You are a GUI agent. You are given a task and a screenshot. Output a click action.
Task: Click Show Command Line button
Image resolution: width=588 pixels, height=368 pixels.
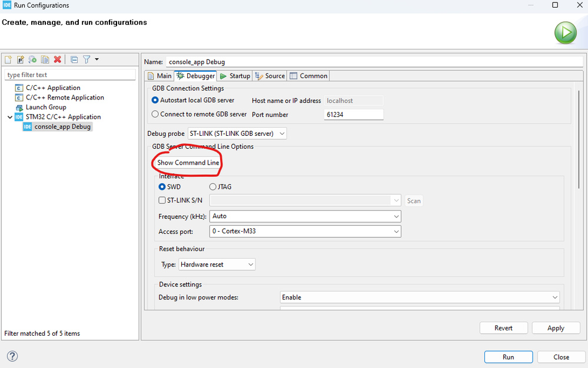[188, 162]
